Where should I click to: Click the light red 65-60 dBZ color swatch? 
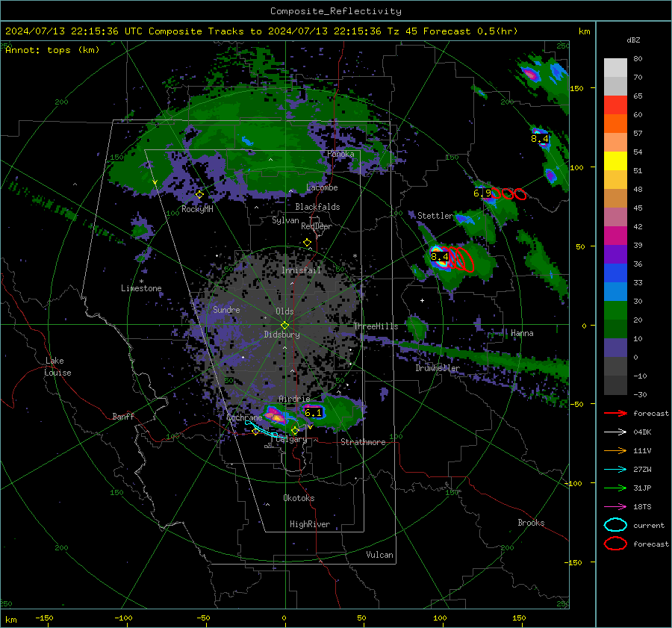615,105
